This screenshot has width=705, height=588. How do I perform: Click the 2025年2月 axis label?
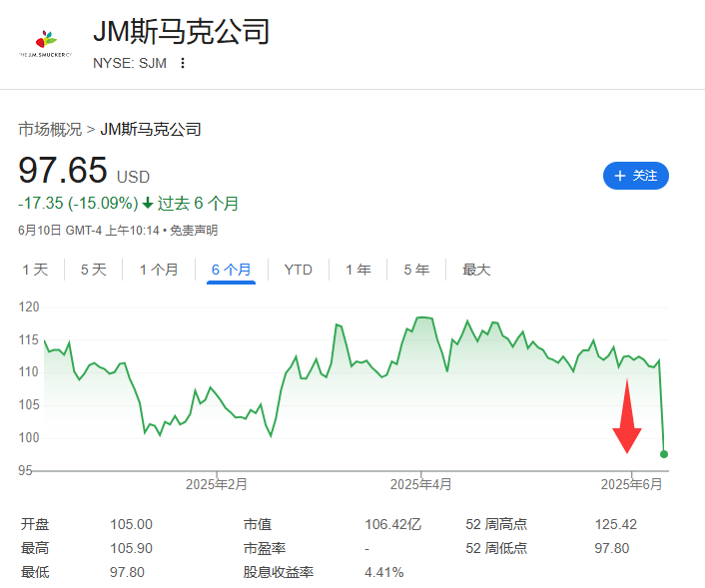[217, 484]
